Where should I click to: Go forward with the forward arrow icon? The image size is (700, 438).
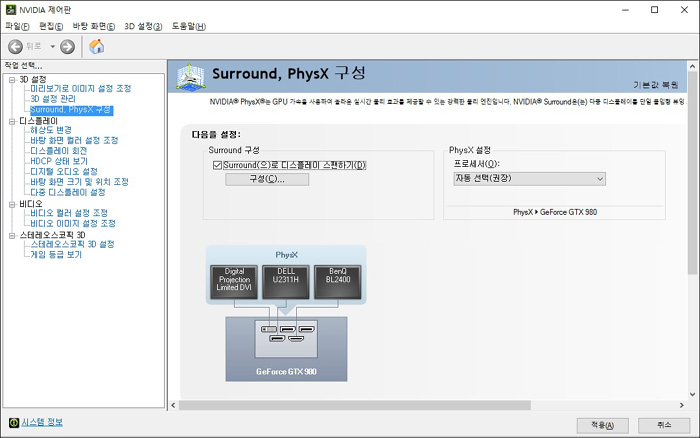[67, 46]
